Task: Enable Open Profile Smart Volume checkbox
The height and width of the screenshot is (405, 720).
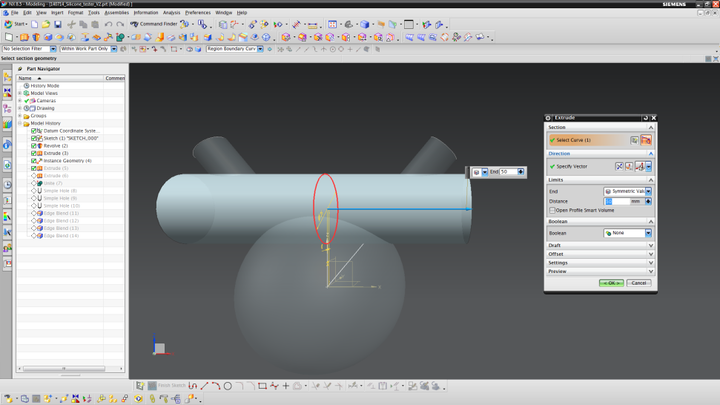Action: click(x=552, y=210)
